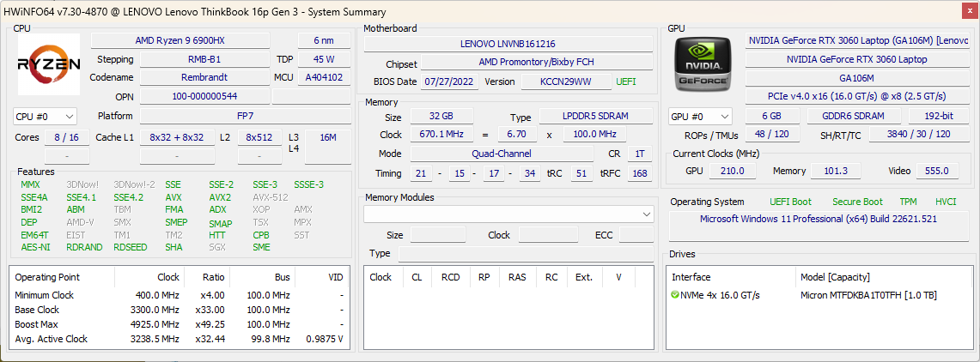
Task: Click the RDSEED feature flag
Action: coord(130,247)
